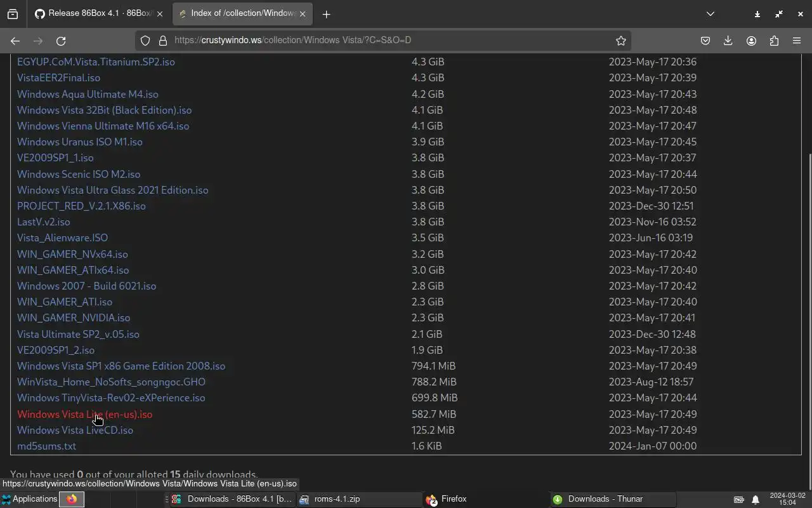Viewport: 812px width, 508px height.
Task: Click VE2009SP1_2.iso link
Action: [56, 350]
